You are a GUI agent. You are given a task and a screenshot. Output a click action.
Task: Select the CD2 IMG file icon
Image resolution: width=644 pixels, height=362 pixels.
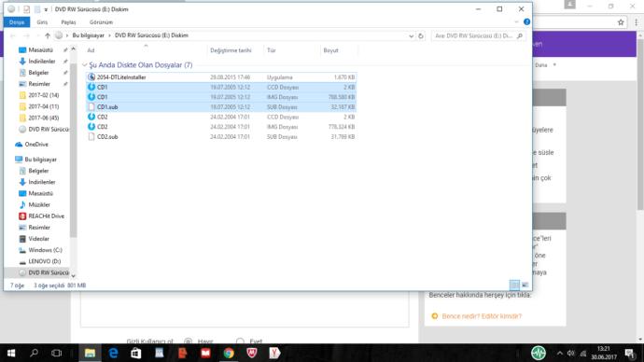coord(91,126)
